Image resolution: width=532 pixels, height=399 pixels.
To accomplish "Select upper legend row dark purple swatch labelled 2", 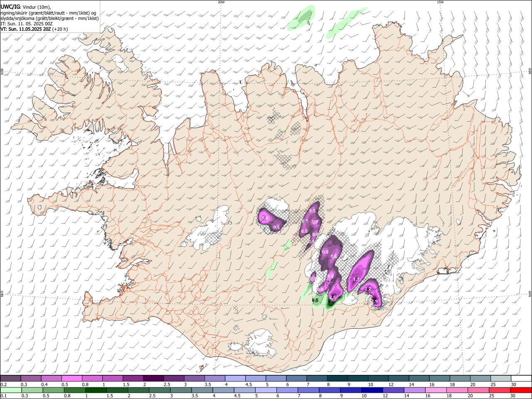I will tap(153, 378).
